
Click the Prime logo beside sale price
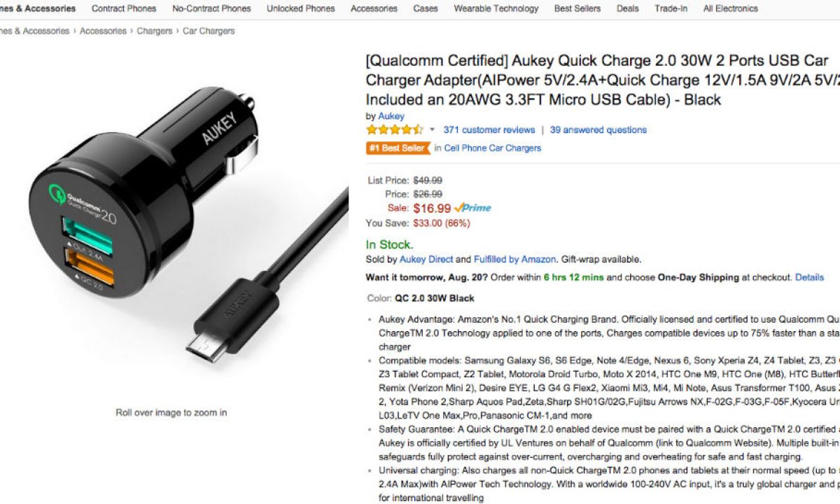(472, 208)
